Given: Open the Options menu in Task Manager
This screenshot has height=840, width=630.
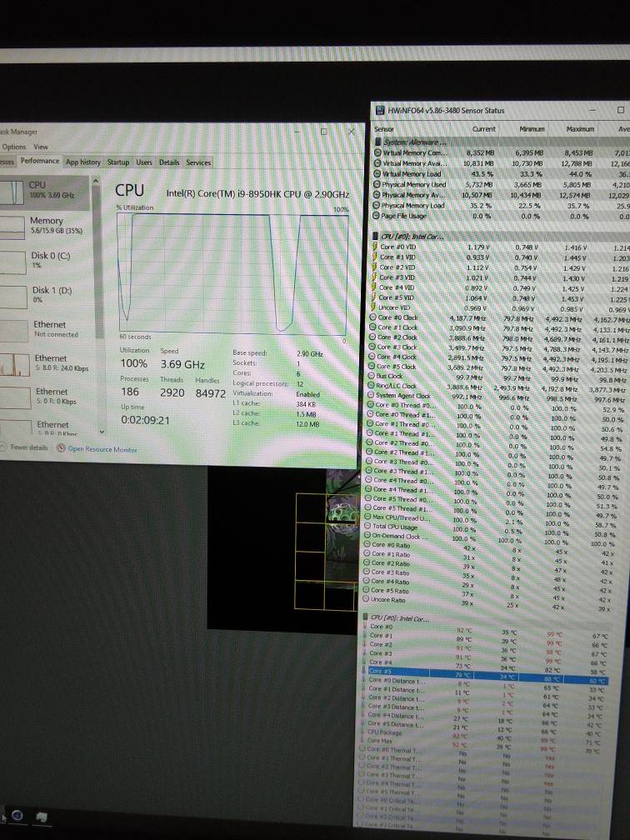Looking at the screenshot, I should click(x=14, y=147).
